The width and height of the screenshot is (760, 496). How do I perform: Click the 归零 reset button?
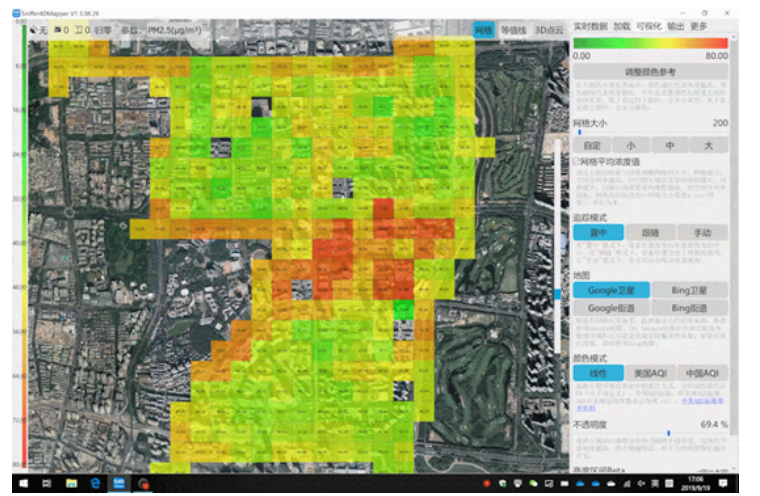coord(103,30)
